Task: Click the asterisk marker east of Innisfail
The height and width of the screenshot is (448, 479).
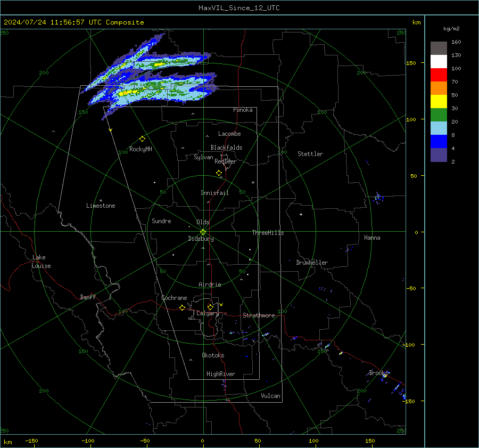Action: pyautogui.click(x=253, y=183)
